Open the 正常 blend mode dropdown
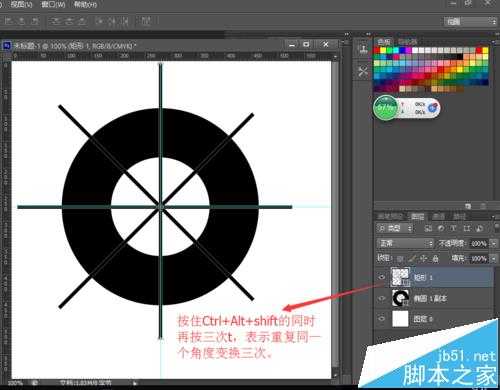This screenshot has width=500, height=390. (x=405, y=244)
